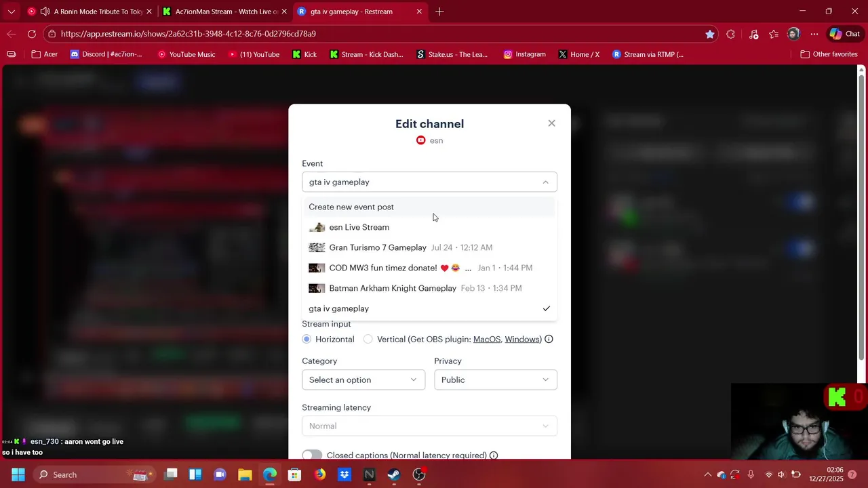868x488 pixels.
Task: Click the info icon next to Windows link
Action: point(549,339)
